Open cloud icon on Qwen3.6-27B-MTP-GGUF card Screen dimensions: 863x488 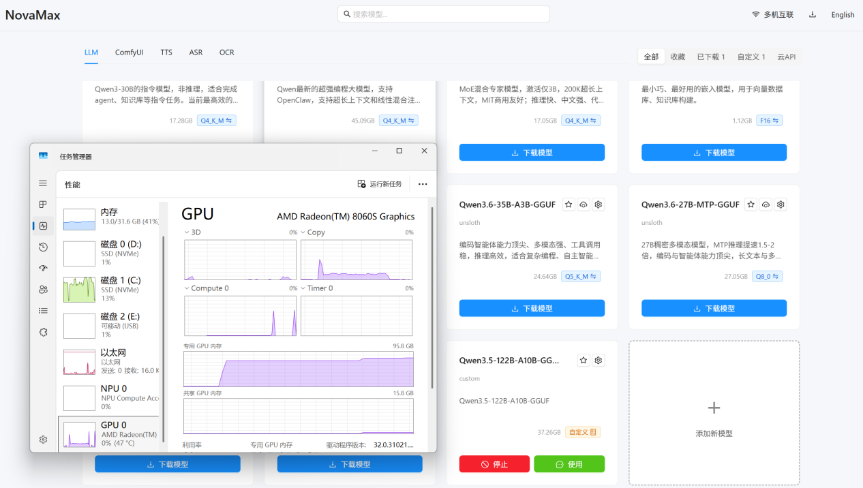click(x=766, y=205)
